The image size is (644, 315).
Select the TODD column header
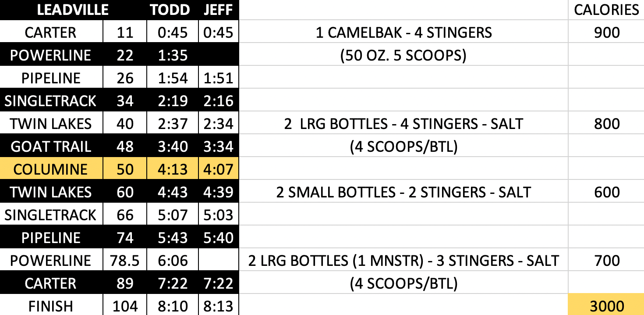(170, 10)
